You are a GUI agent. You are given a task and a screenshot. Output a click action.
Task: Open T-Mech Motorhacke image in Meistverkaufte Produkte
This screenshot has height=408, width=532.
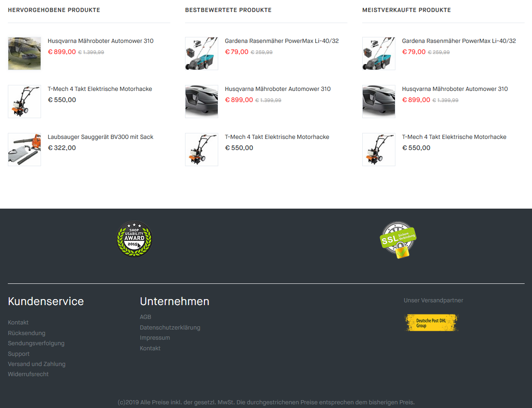379,150
